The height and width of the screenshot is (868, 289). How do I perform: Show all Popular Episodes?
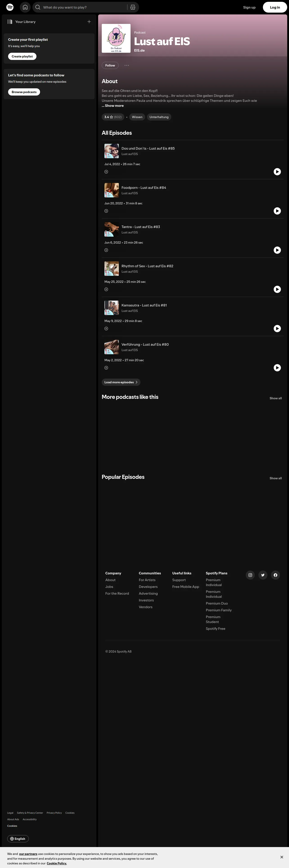point(275,478)
